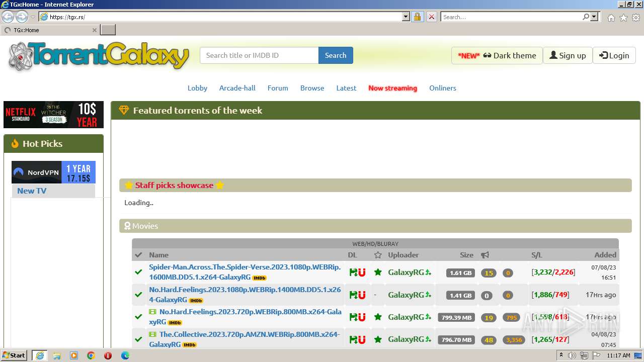The height and width of the screenshot is (362, 644).
Task: Click the blue Search button
Action: [336, 55]
